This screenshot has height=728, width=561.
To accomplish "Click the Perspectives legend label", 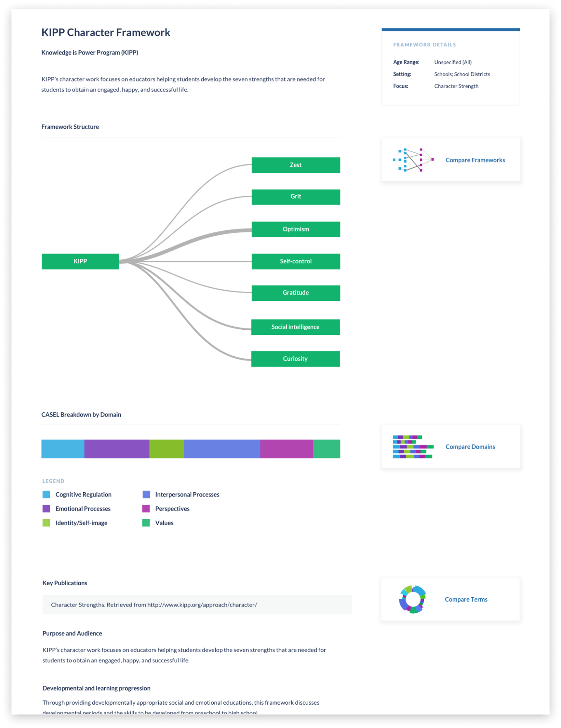I will pos(172,509).
